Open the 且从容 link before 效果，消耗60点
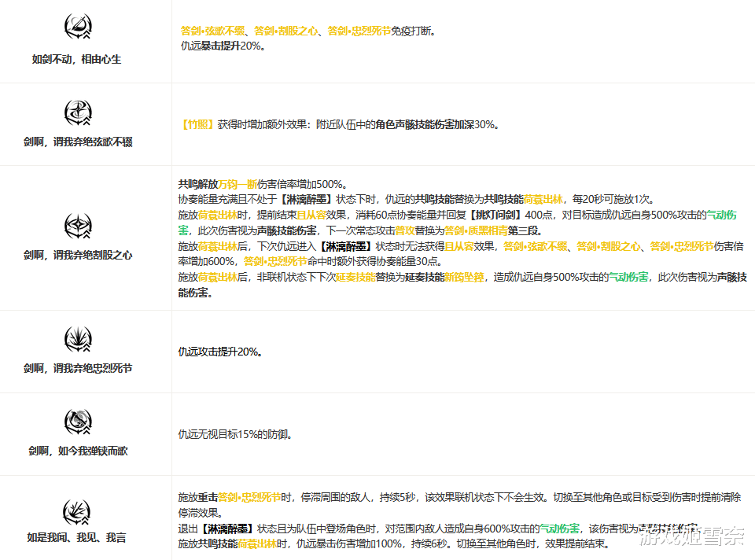This screenshot has width=755, height=560. click(311, 215)
